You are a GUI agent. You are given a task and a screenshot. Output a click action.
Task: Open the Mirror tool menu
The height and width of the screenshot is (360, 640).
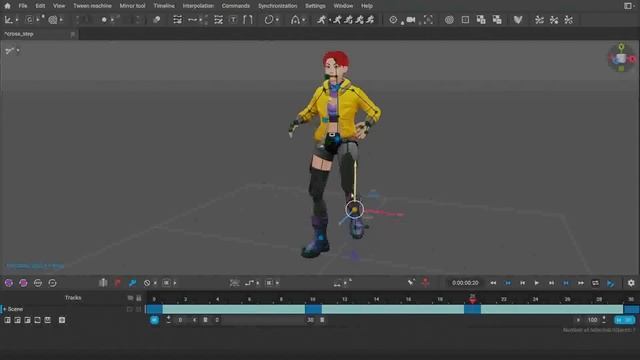pyautogui.click(x=133, y=6)
